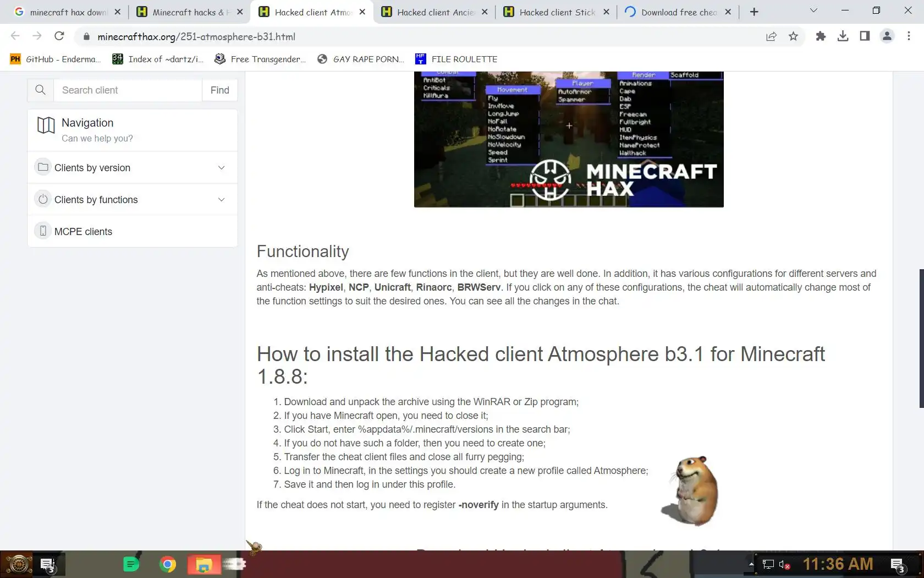
Task: Go forward in browser history
Action: click(37, 36)
